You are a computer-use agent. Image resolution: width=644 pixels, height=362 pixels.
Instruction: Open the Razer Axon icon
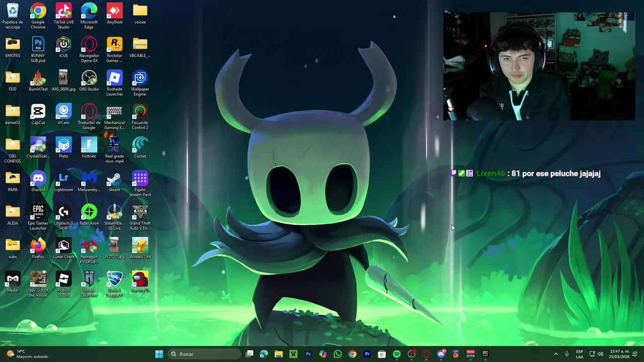coord(89,215)
